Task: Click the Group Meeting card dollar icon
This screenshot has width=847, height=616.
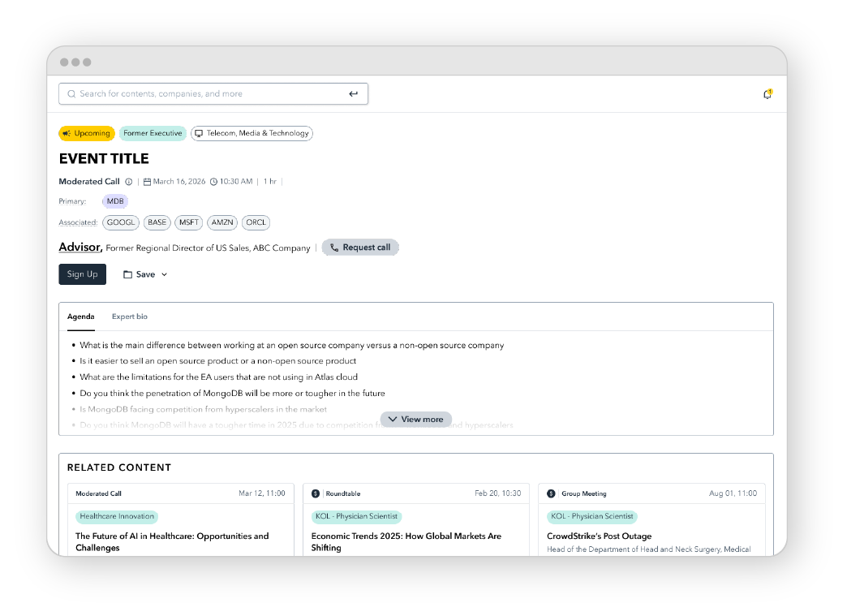Action: tap(551, 494)
